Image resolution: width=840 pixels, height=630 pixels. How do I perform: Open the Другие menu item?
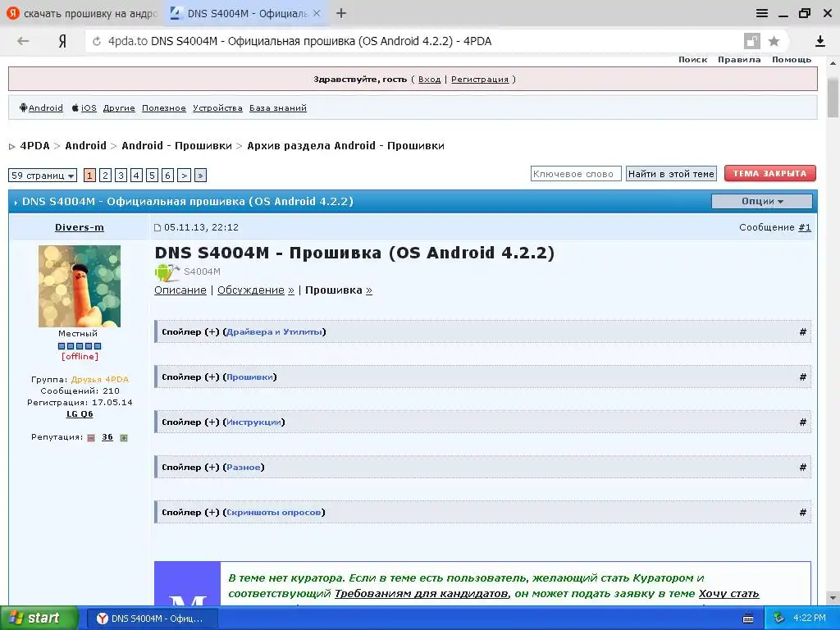119,107
